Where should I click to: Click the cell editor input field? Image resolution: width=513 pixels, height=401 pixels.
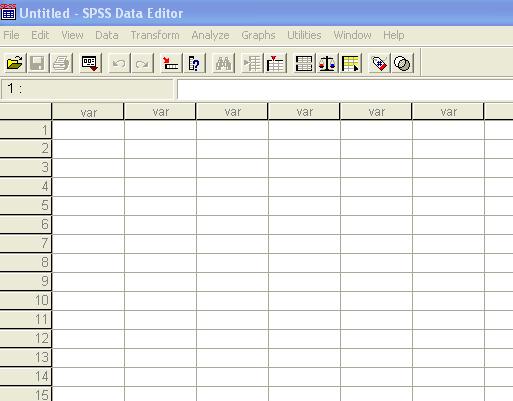345,89
